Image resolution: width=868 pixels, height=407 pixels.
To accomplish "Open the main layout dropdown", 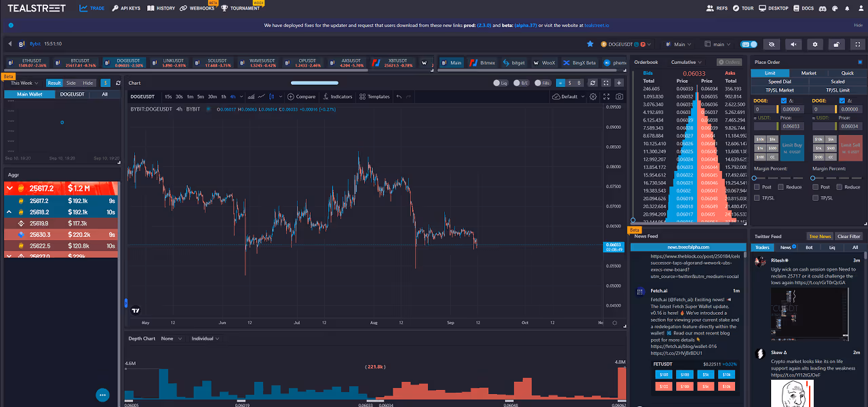I will pos(717,44).
